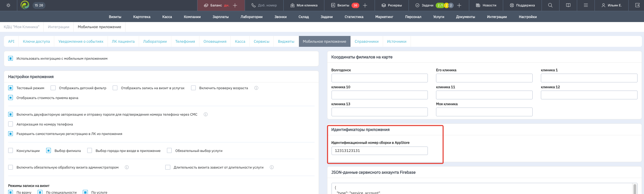Click the клиника 10 coordinates field
Screen dimensions: 644x194
(x=379, y=95)
